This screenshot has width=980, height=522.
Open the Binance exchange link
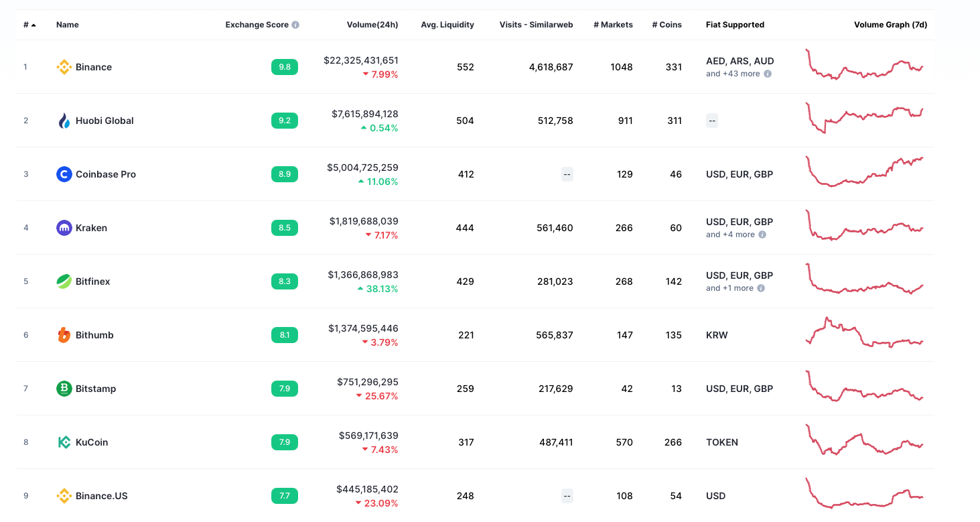[94, 67]
